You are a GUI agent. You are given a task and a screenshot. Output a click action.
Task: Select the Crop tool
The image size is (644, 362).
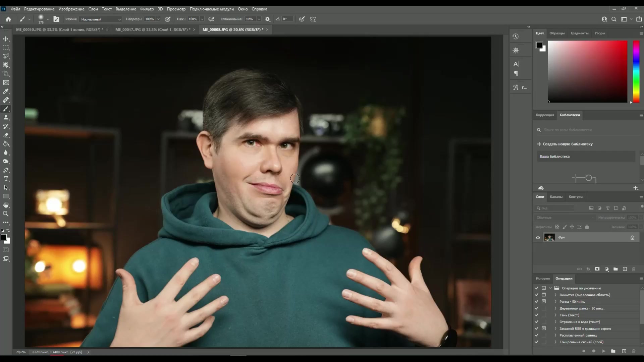[x=6, y=74]
